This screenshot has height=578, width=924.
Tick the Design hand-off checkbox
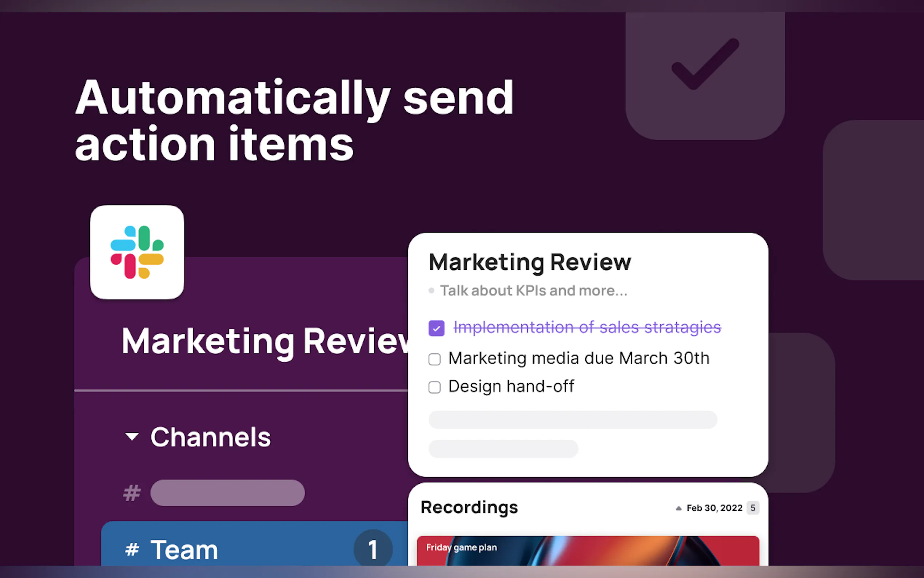tap(434, 387)
